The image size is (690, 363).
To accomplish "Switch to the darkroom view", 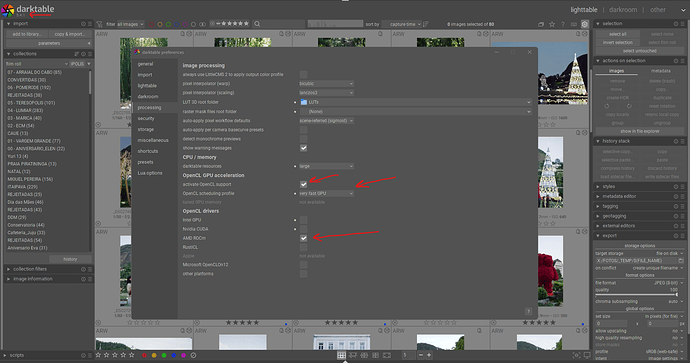I will (623, 10).
